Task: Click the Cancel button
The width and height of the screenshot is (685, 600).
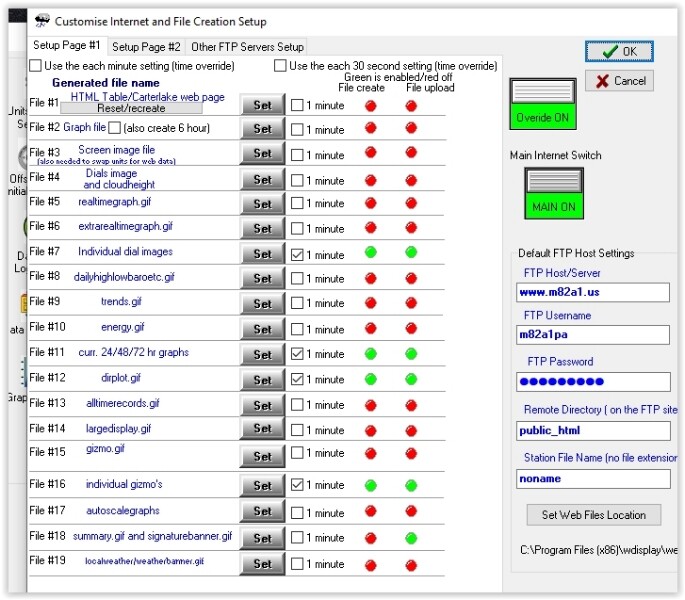Action: 619,81
